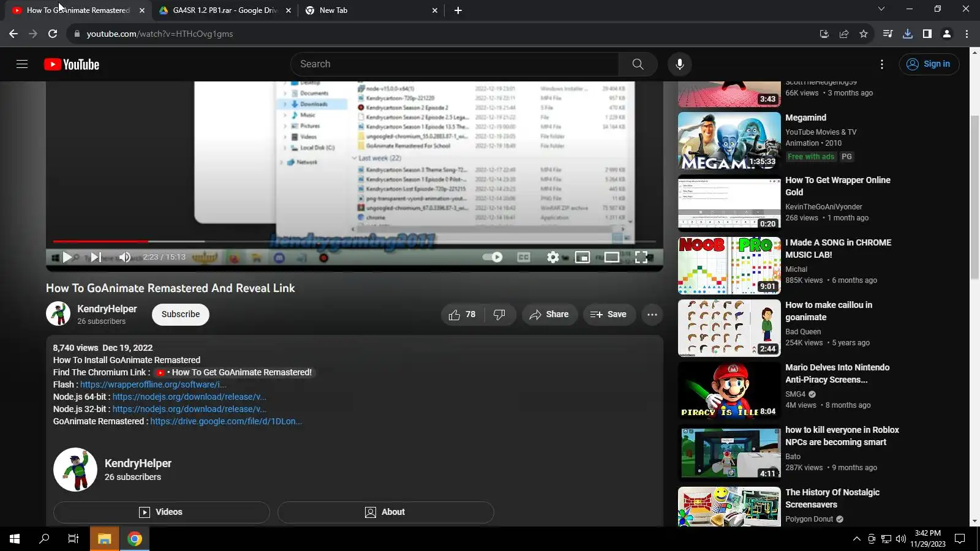Go to the YouTube home logo
The width and height of the screenshot is (980, 551).
(x=72, y=64)
